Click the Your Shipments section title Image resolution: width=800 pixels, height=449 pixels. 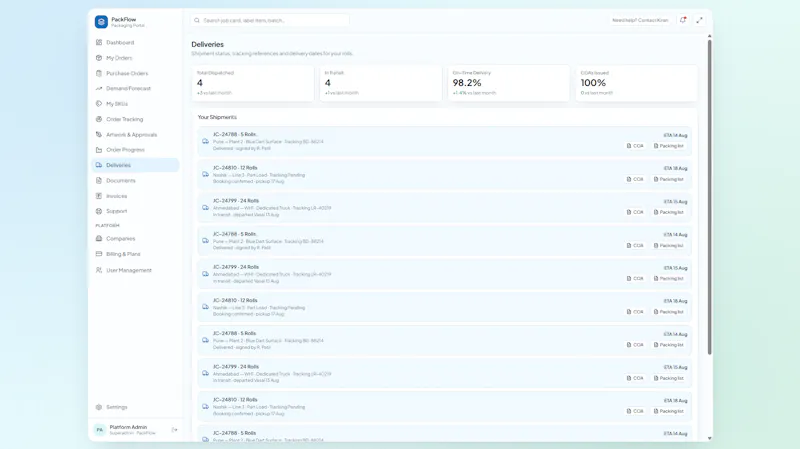coord(217,117)
